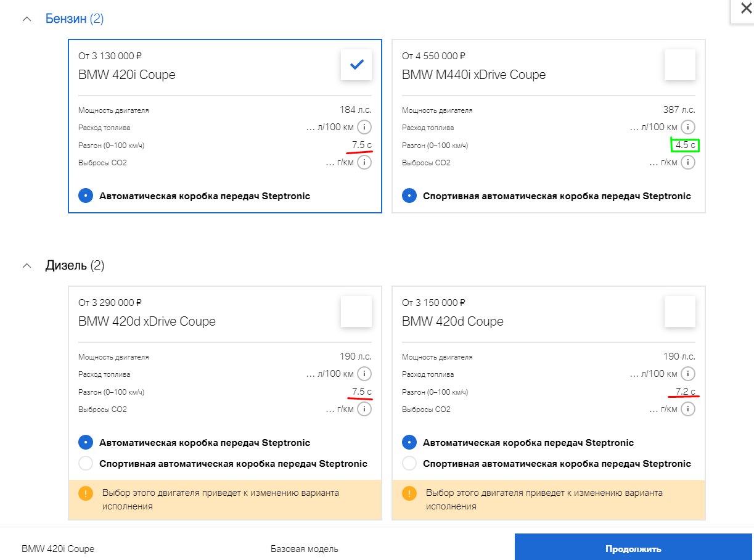Screen dimensions: 754x560
Task: Choose standard Steptronic transmission for 420d xDrive Coupe
Action: 85,443
